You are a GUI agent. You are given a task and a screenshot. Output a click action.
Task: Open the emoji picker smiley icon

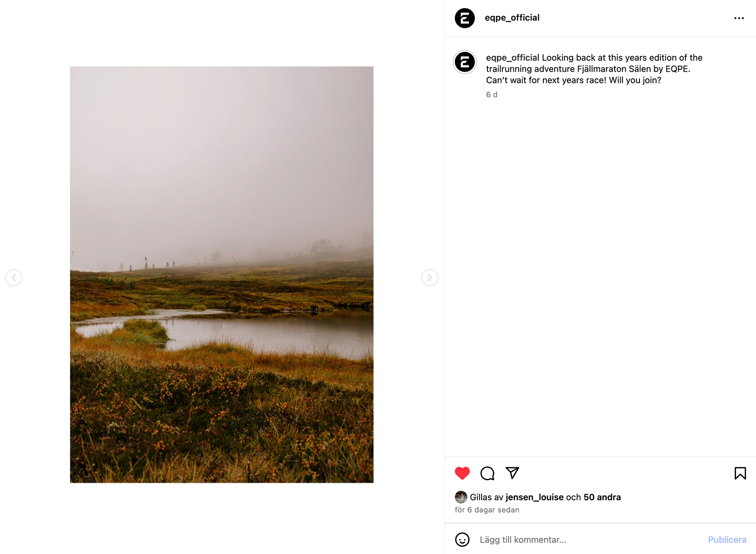click(462, 539)
